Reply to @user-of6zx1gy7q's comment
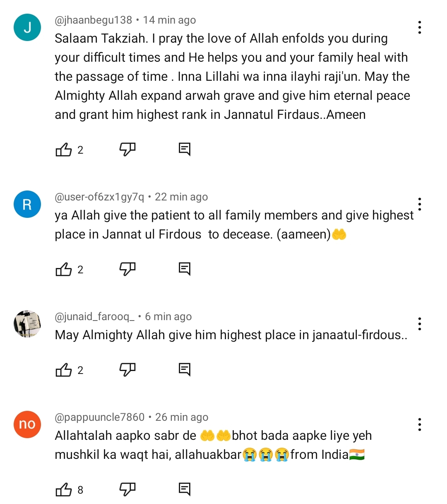The image size is (447, 504). (x=185, y=269)
